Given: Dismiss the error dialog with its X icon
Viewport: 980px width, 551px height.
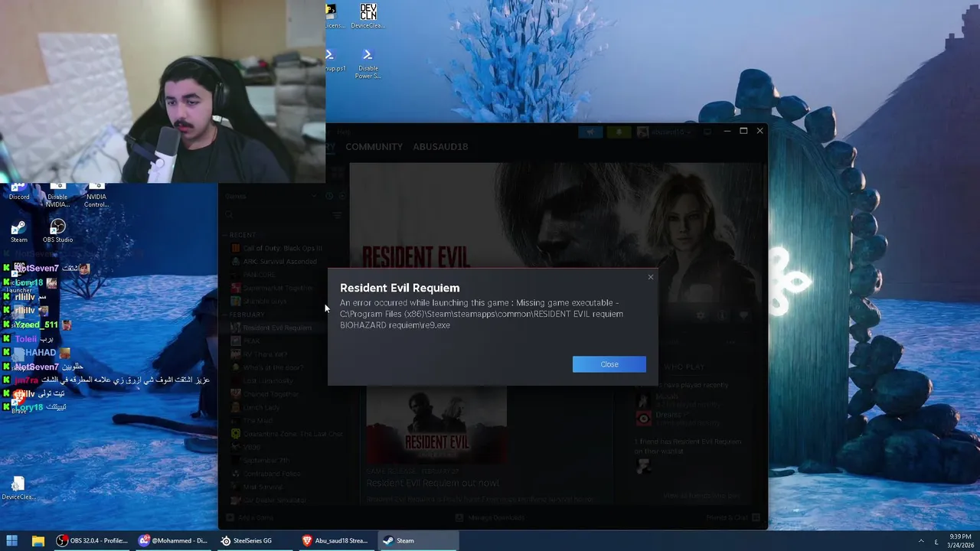Looking at the screenshot, I should tap(651, 277).
